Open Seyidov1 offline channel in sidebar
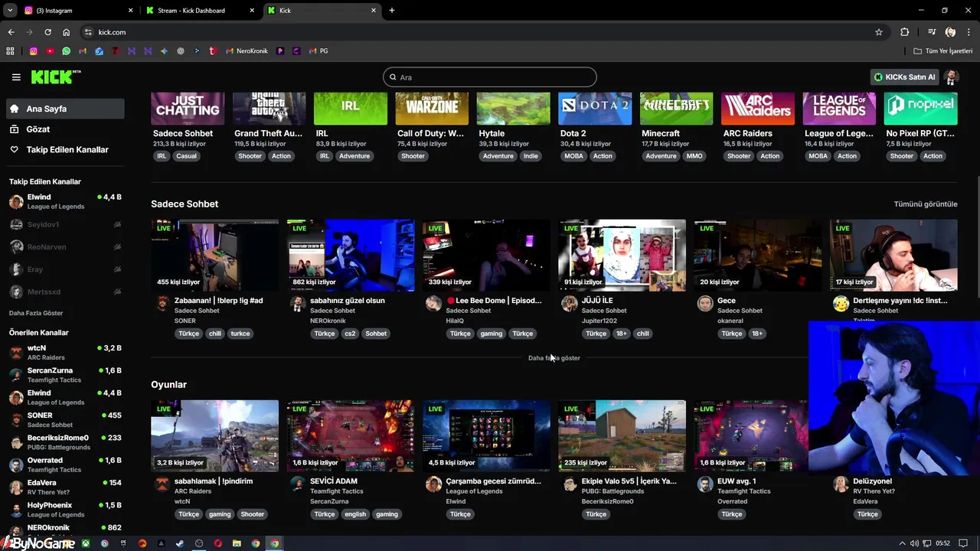The height and width of the screenshot is (551, 980). tap(65, 225)
